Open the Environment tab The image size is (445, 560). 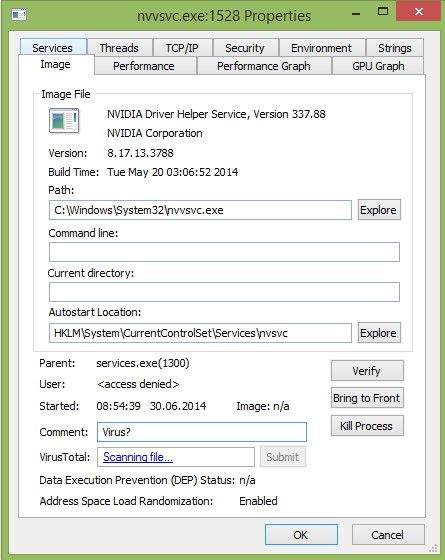click(x=322, y=48)
